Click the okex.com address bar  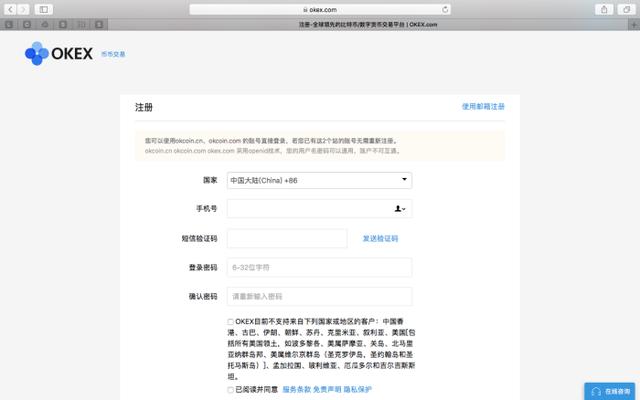(320, 9)
